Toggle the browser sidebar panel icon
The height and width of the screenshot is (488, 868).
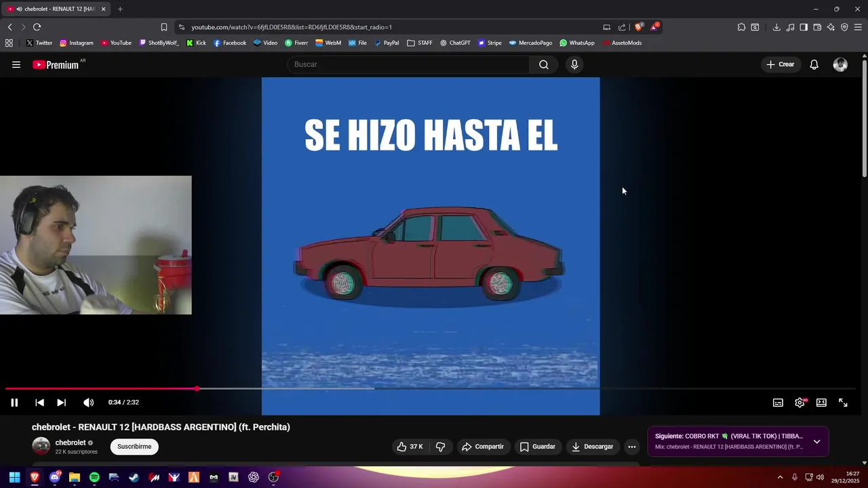pos(804,27)
